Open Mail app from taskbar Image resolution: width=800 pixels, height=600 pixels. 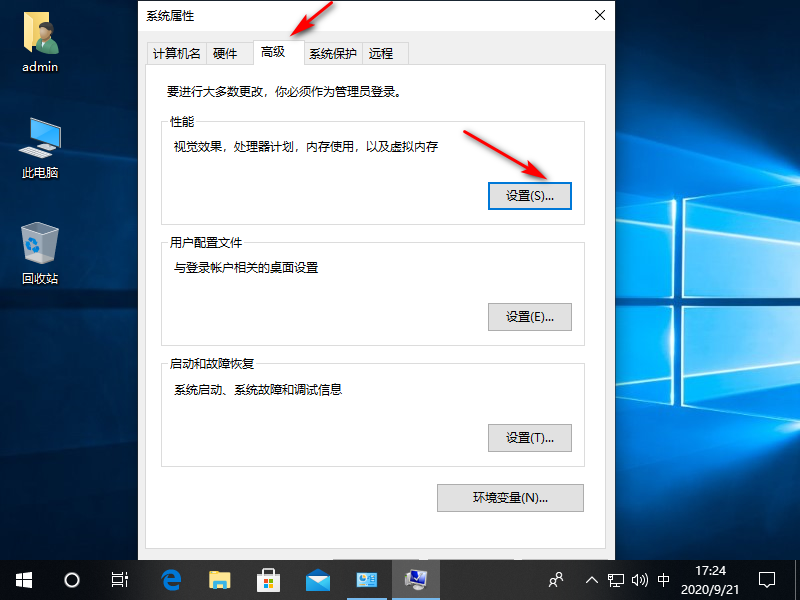coord(317,580)
